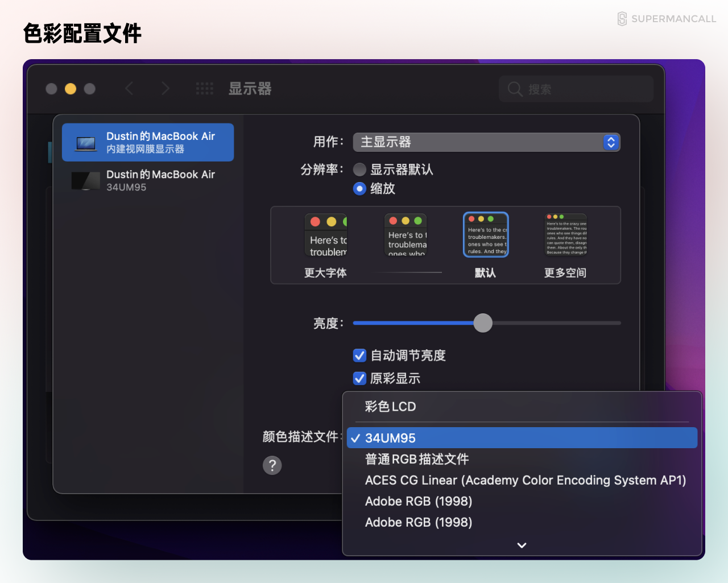Select ACES CG Linear color profile
This screenshot has width=728, height=583.
pyautogui.click(x=522, y=480)
